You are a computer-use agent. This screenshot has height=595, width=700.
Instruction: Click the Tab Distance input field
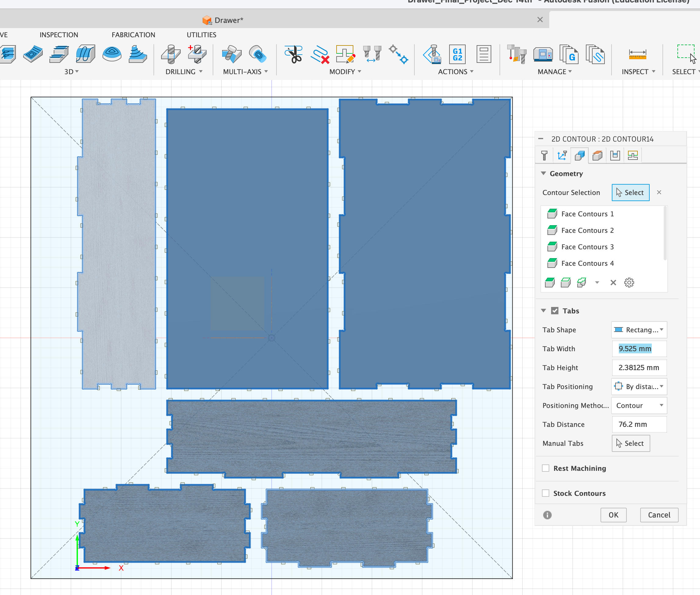pyautogui.click(x=639, y=424)
